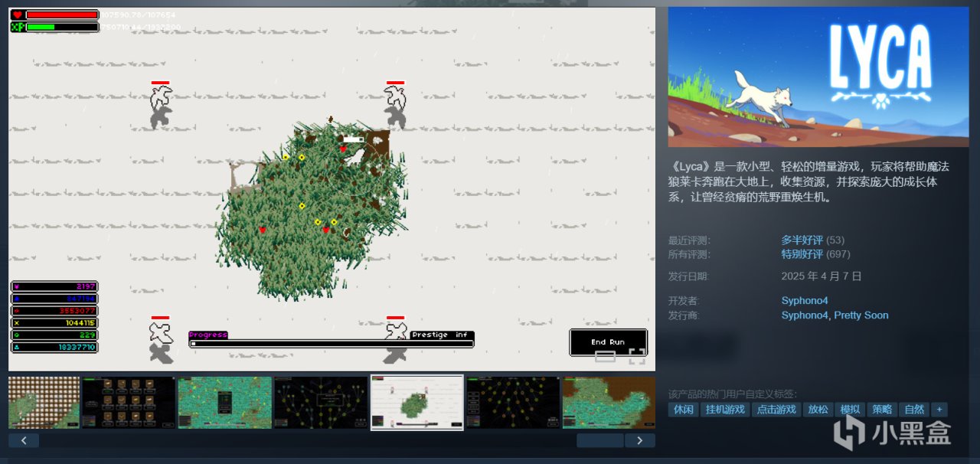This screenshot has height=464, width=980.
Task: Open publisher Pretty Soon link
Action: click(861, 315)
